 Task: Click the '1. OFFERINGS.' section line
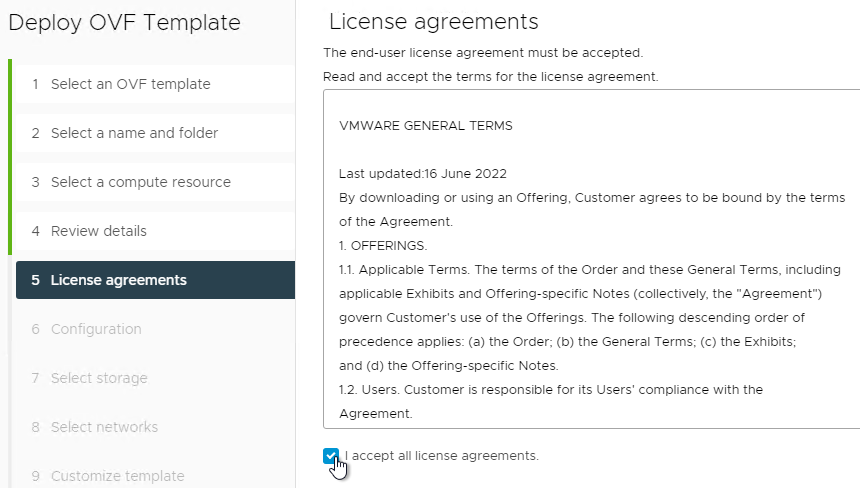coord(383,246)
